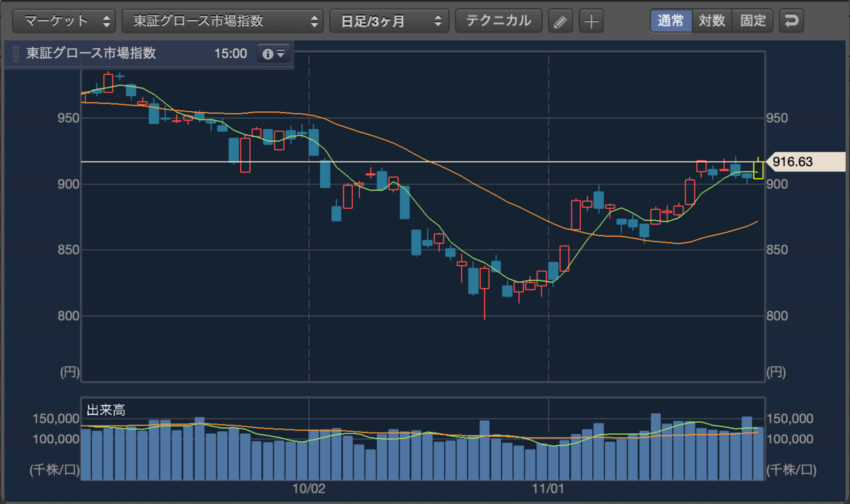Click the 100,000 label on left volume axis
The height and width of the screenshot is (504, 850).
tap(56, 439)
